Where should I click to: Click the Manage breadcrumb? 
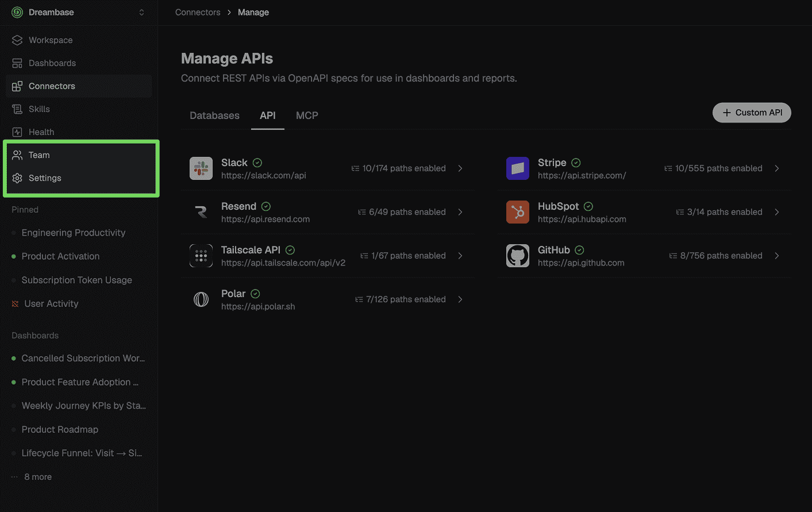(x=253, y=12)
